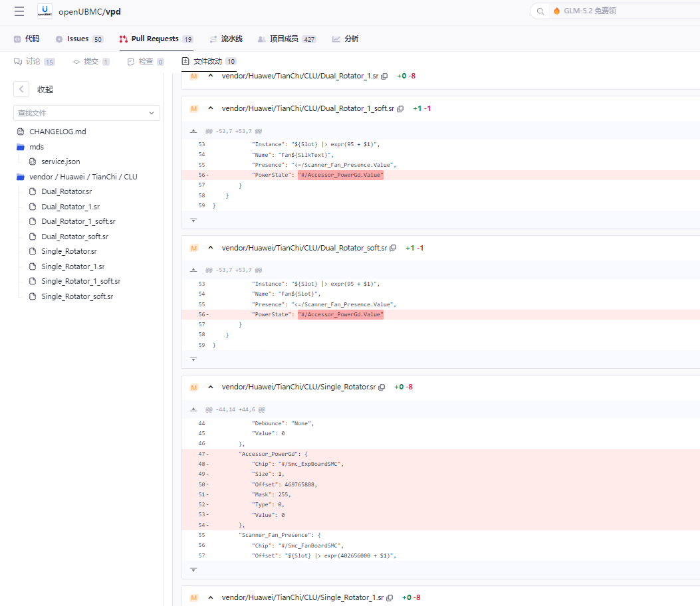Click the hunk header of the Single_Rotator.sr diff
Image resolution: width=700 pixels, height=606 pixels.
[235, 409]
